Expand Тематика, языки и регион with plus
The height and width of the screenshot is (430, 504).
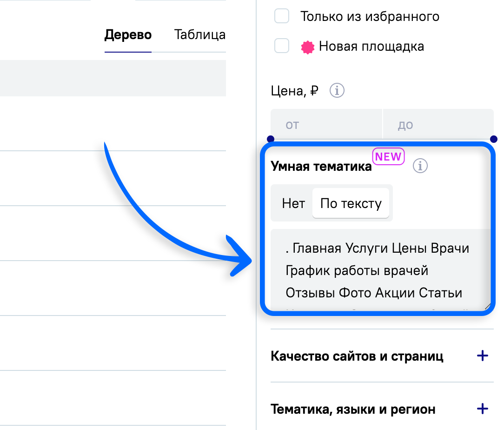[483, 409]
